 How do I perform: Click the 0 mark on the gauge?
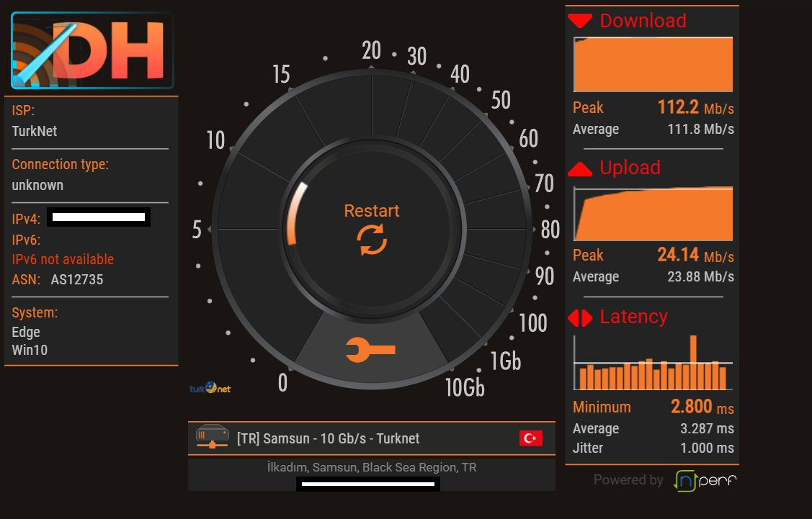tap(282, 383)
